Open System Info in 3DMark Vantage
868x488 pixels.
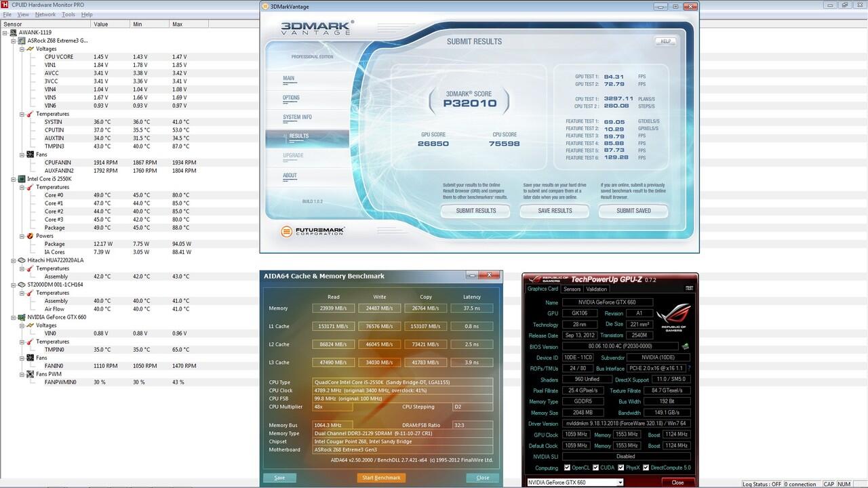click(297, 117)
